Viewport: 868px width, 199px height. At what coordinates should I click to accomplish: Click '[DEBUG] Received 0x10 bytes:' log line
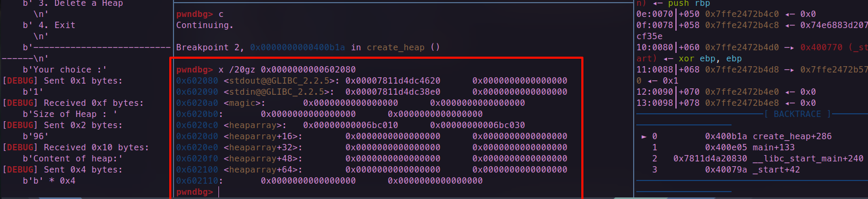(x=76, y=147)
